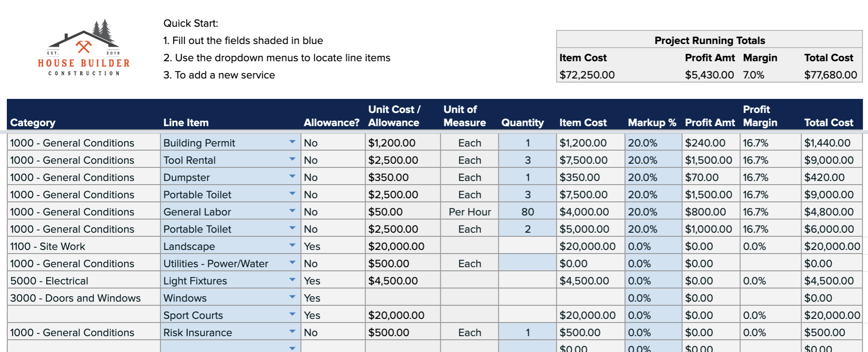868x352 pixels.
Task: Click the Line Item column header
Action: (x=186, y=122)
